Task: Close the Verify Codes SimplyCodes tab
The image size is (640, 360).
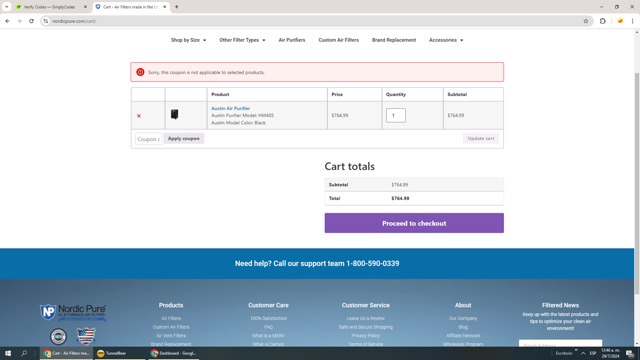Action: [85, 7]
